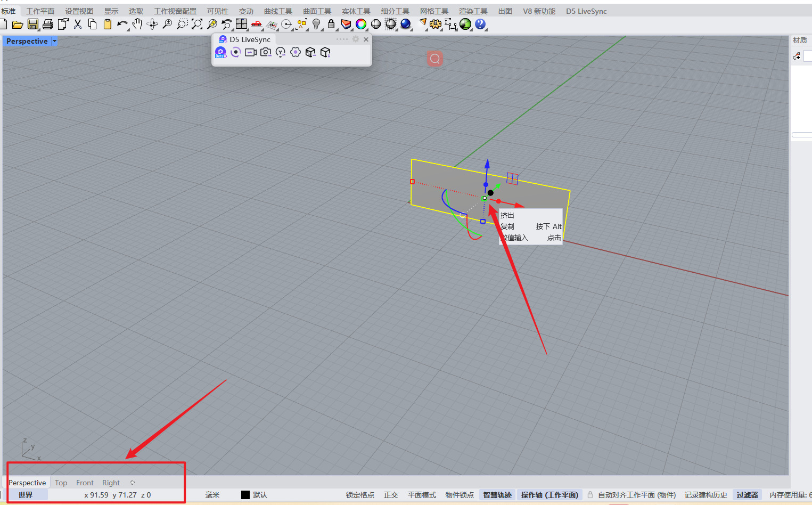Viewport: 812px width, 505px height.
Task: Click the 过滤器 status bar button
Action: click(x=747, y=495)
